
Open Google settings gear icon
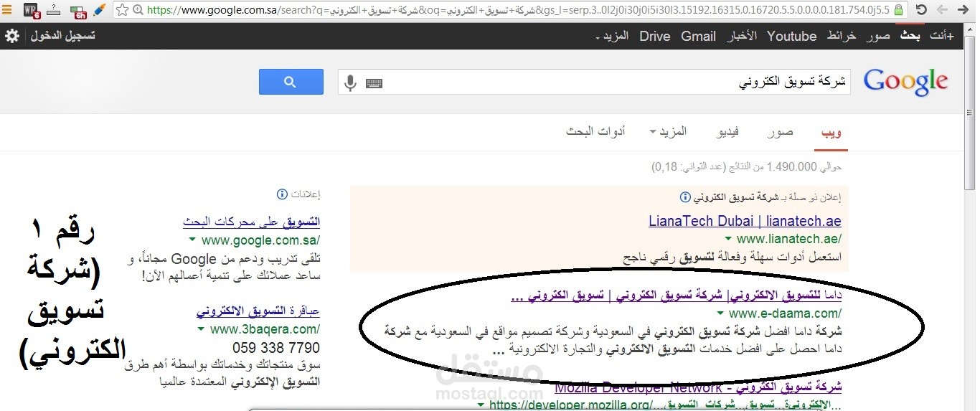(x=12, y=36)
